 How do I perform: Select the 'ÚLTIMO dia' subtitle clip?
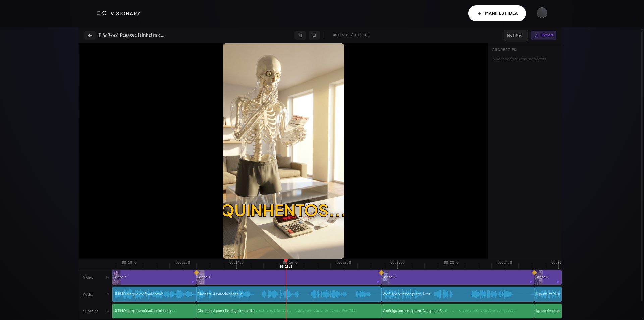tap(154, 311)
